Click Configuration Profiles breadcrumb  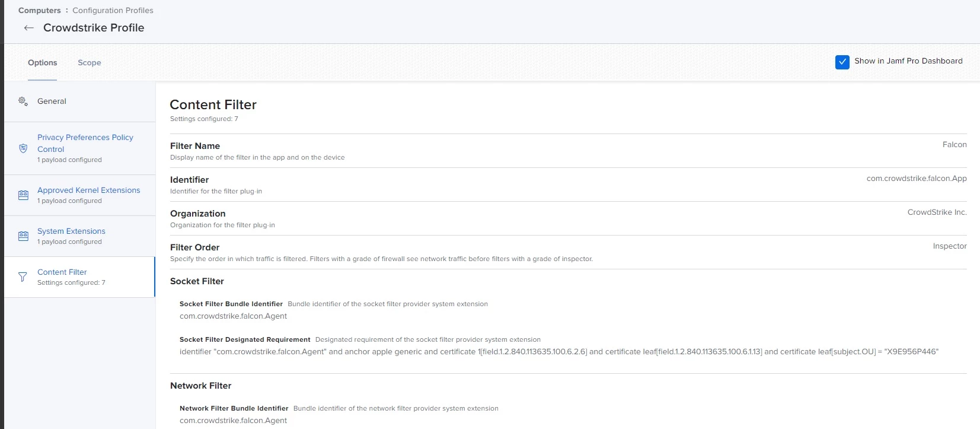tap(113, 11)
